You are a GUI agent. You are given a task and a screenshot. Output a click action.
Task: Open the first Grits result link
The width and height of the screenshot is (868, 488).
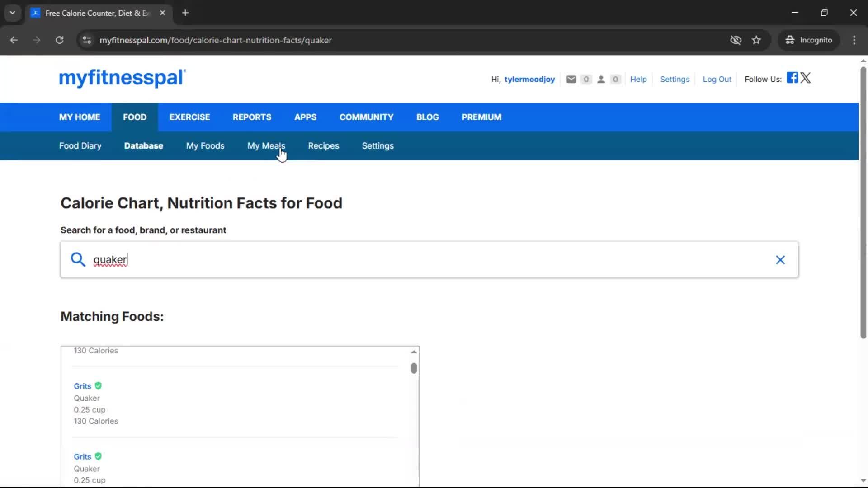point(82,386)
